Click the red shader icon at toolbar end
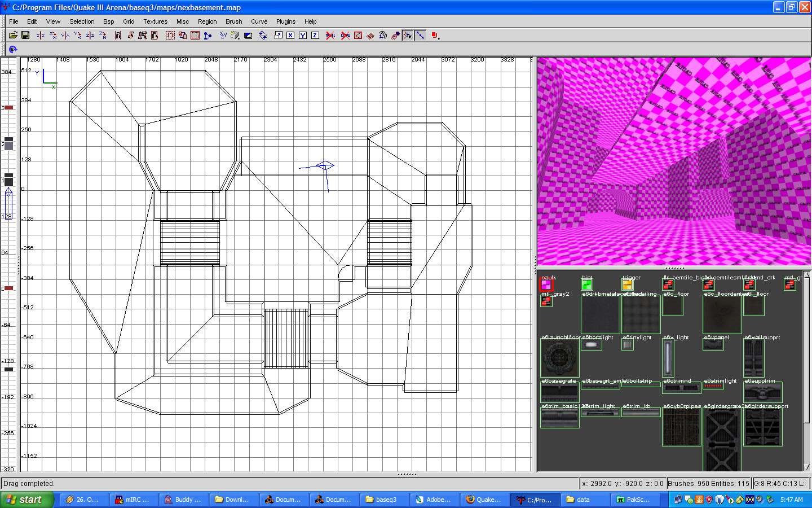812x508 pixels. [435, 35]
